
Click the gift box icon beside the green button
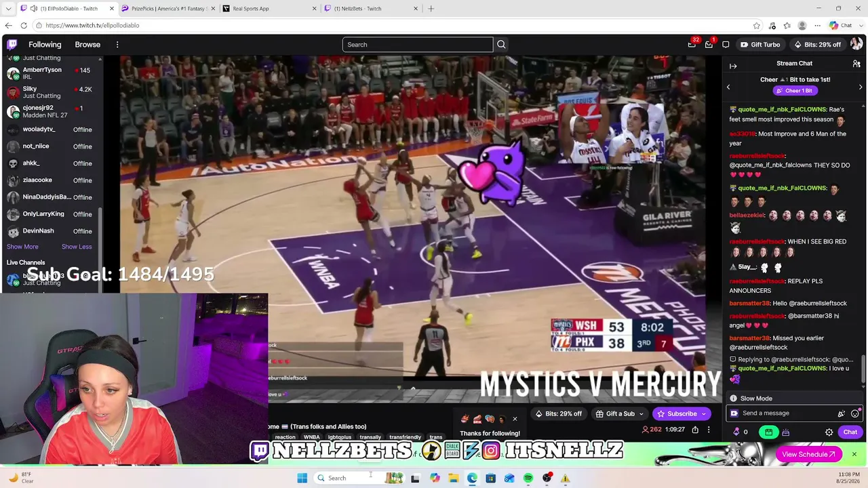tap(785, 432)
